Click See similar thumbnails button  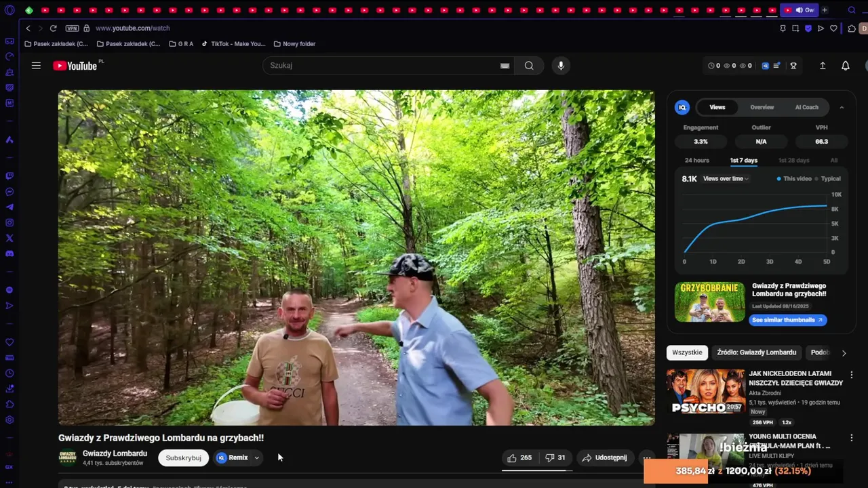click(788, 320)
